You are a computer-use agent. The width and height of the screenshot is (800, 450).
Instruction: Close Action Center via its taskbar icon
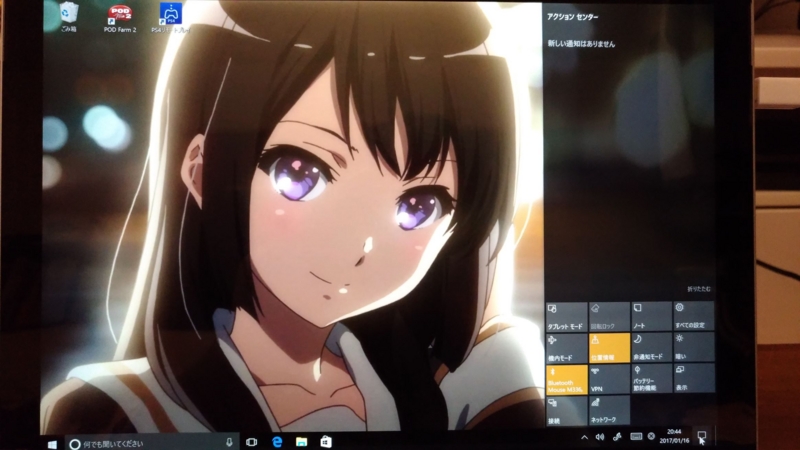[702, 435]
